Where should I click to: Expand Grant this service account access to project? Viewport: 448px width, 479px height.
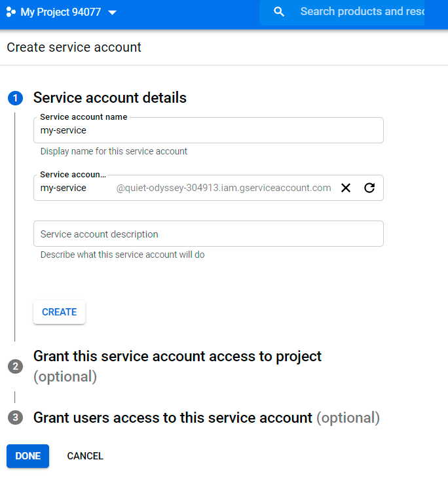(x=177, y=357)
